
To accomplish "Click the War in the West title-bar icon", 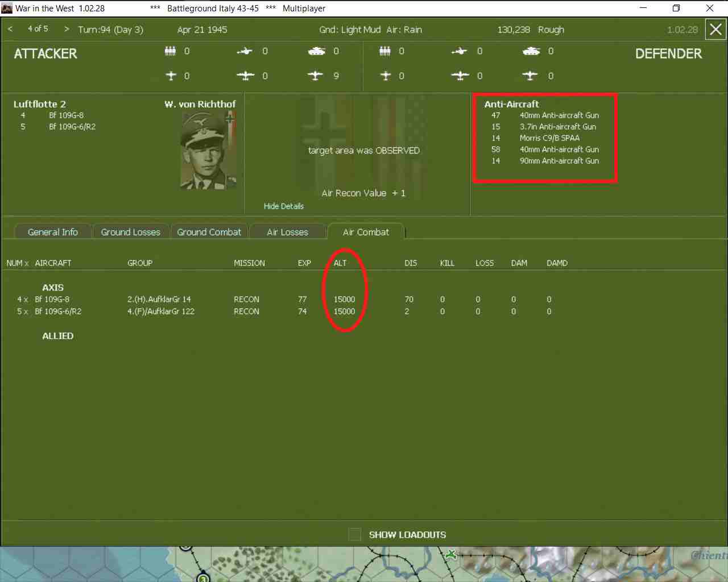I will [x=7, y=8].
